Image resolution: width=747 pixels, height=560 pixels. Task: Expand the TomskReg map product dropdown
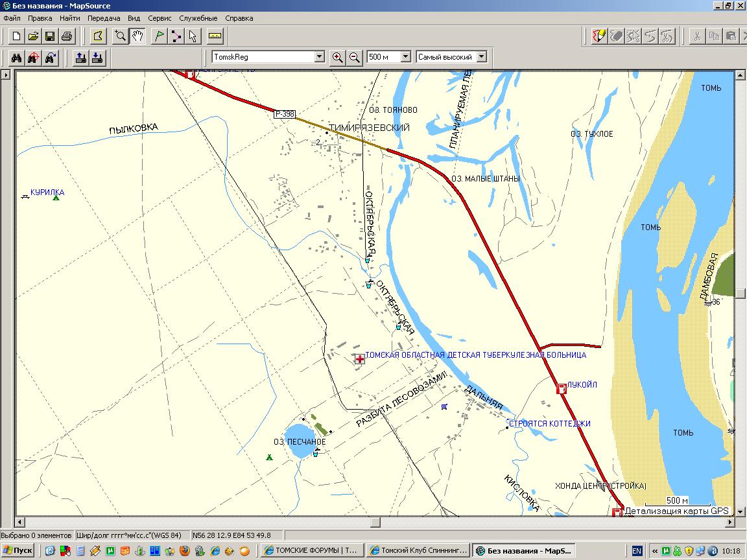coord(318,57)
